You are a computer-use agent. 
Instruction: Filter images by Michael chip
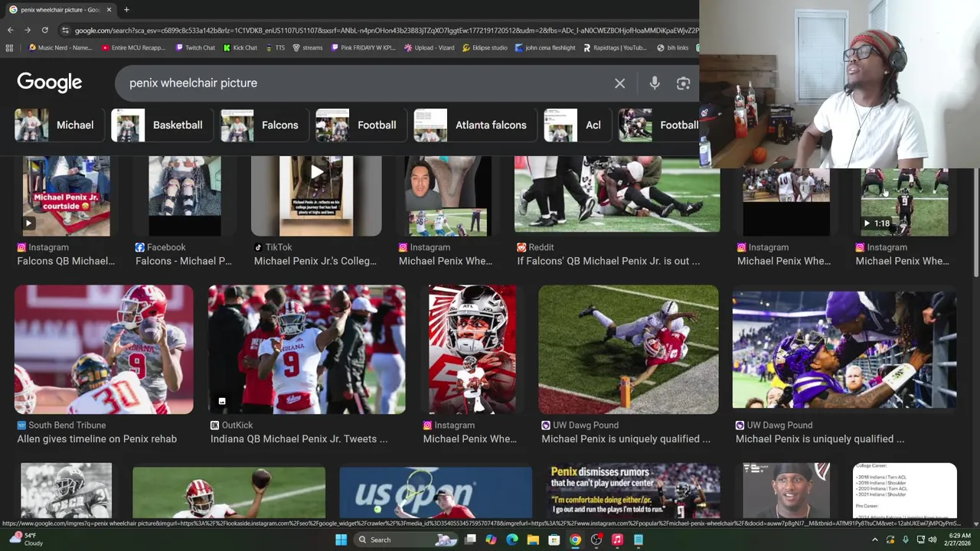click(58, 125)
